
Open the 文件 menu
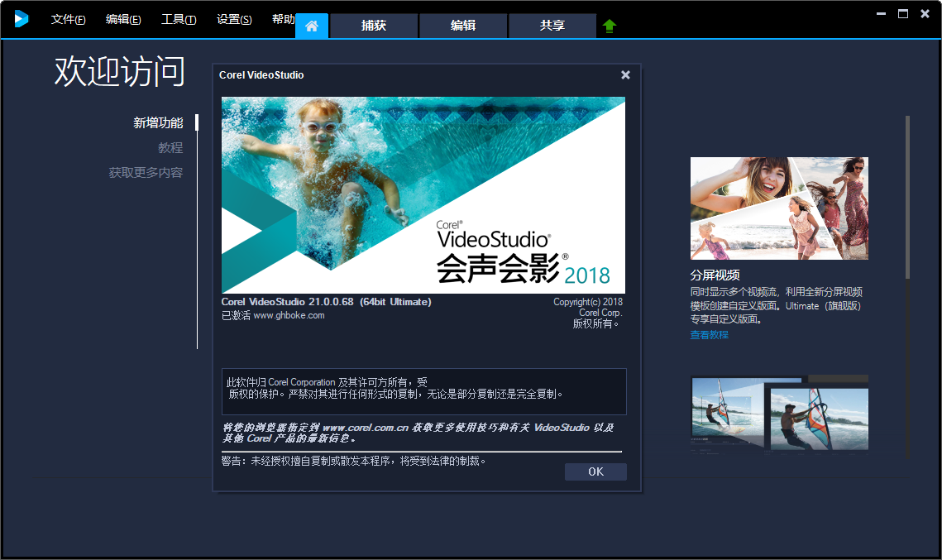point(68,19)
